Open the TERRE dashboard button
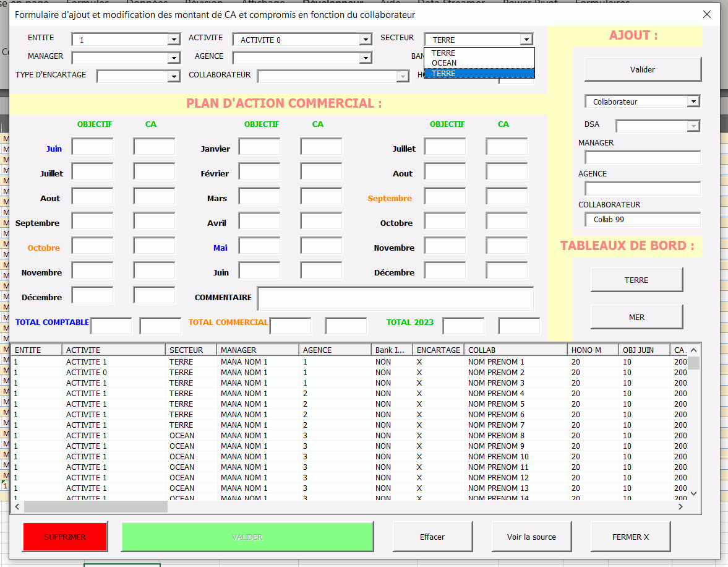This screenshot has height=567, width=728. click(636, 280)
